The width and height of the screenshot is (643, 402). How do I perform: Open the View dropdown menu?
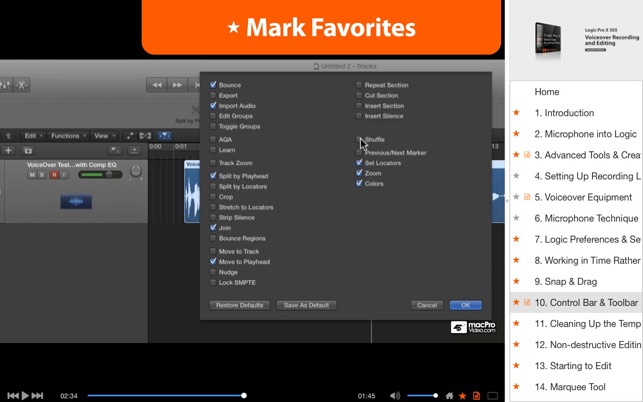click(104, 136)
